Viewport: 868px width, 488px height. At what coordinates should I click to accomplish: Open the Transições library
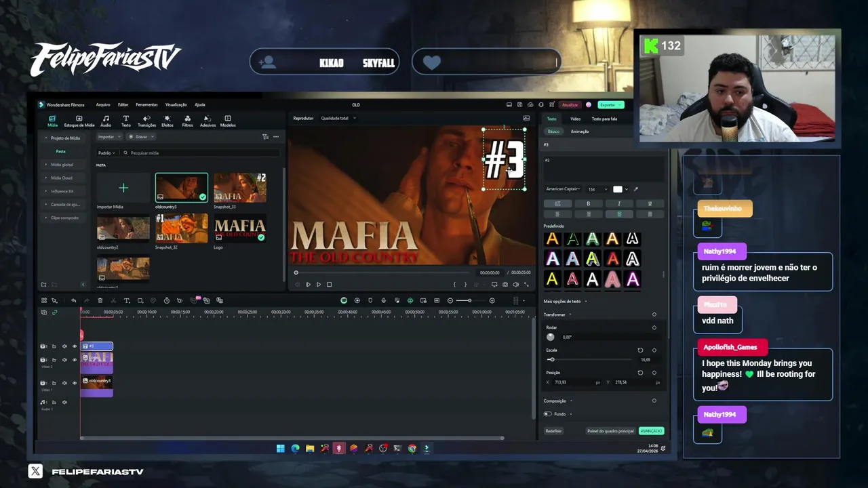pos(146,121)
